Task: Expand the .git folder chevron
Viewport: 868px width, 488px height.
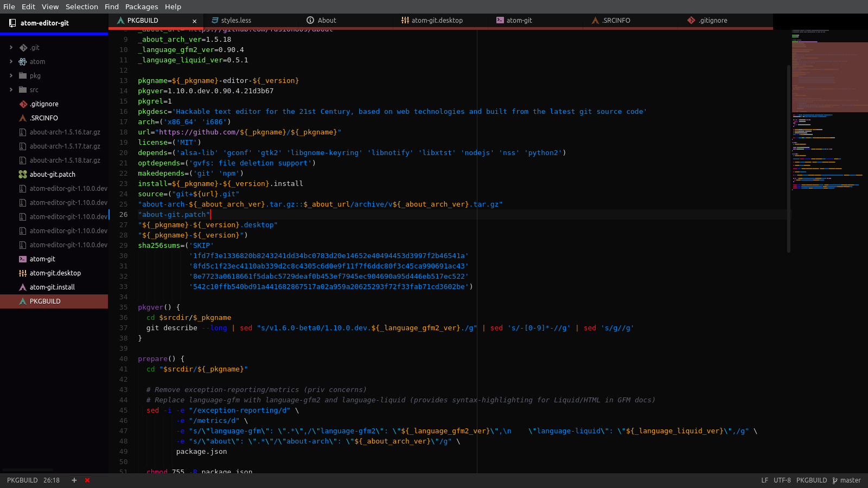Action: [x=11, y=48]
